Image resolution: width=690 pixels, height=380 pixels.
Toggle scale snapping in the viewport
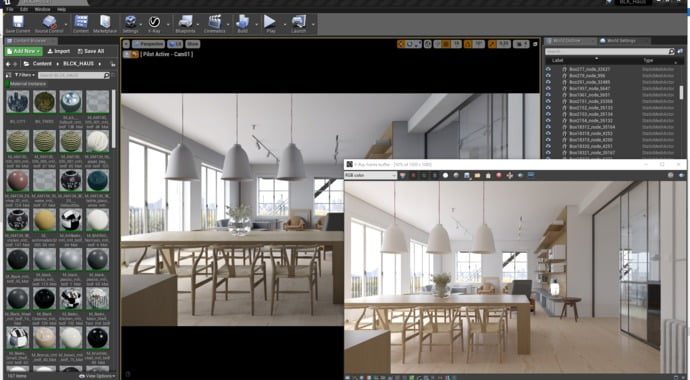pyautogui.click(x=492, y=44)
